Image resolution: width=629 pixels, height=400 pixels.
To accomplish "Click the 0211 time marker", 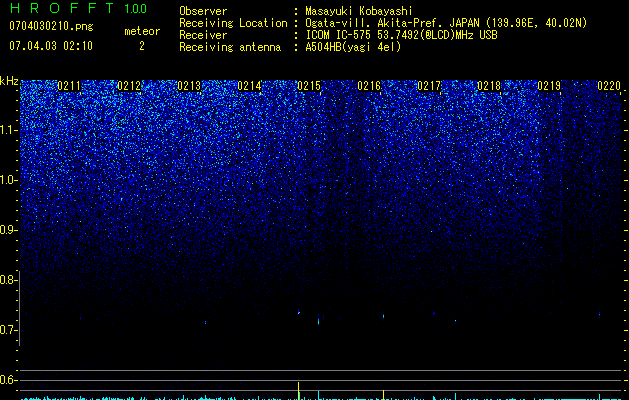I will pyautogui.click(x=69, y=86).
